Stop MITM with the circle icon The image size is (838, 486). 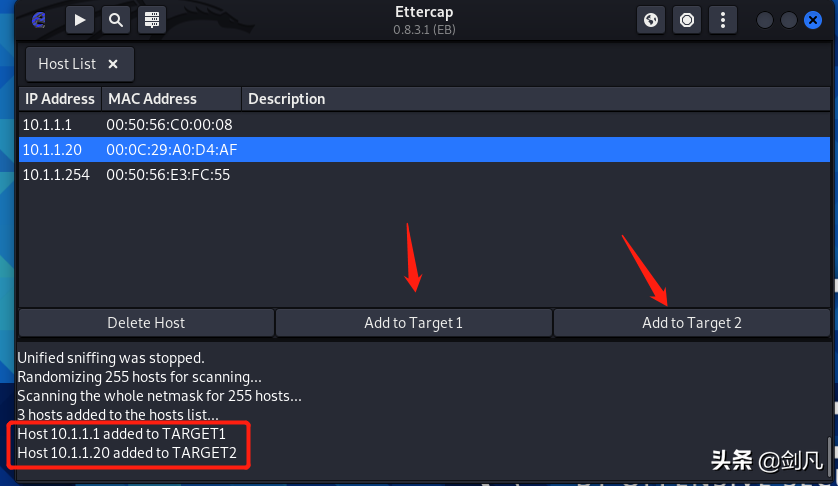point(687,20)
